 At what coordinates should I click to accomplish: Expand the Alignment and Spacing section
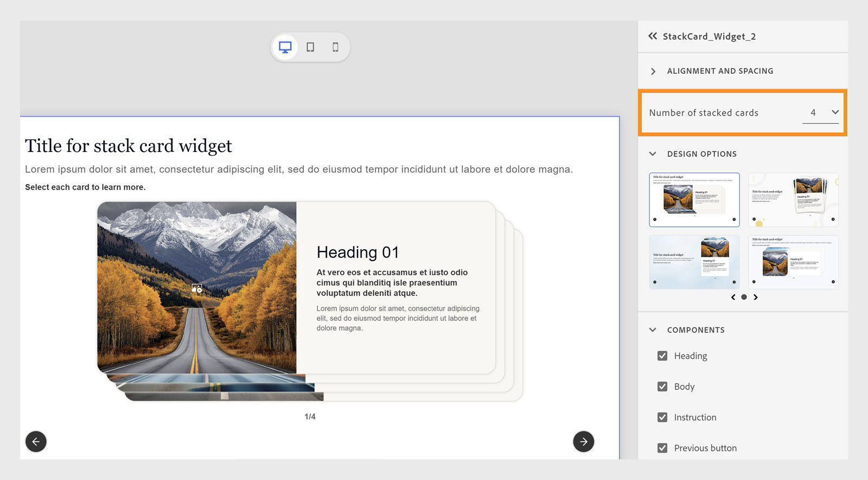click(x=653, y=71)
